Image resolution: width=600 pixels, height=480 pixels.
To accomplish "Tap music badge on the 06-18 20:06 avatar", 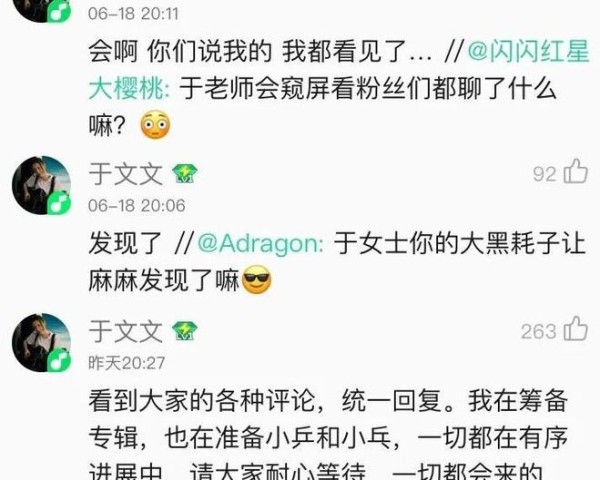I will coord(59,203).
